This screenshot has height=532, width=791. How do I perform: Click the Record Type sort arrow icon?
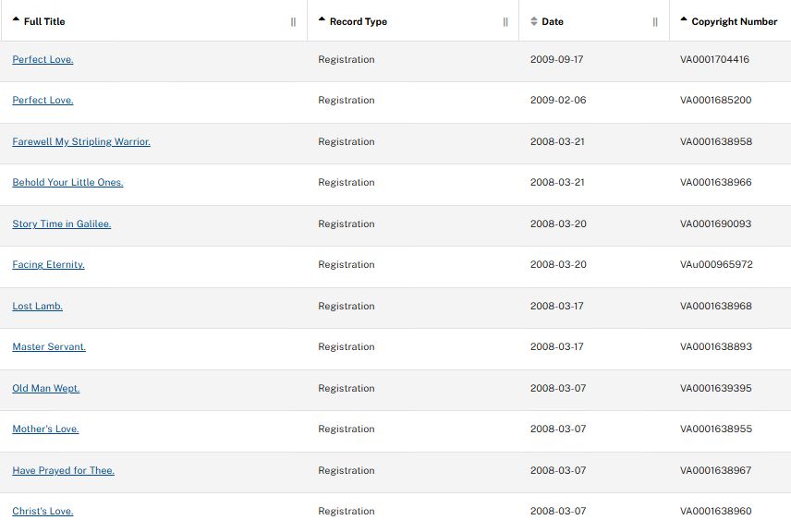pos(322,19)
